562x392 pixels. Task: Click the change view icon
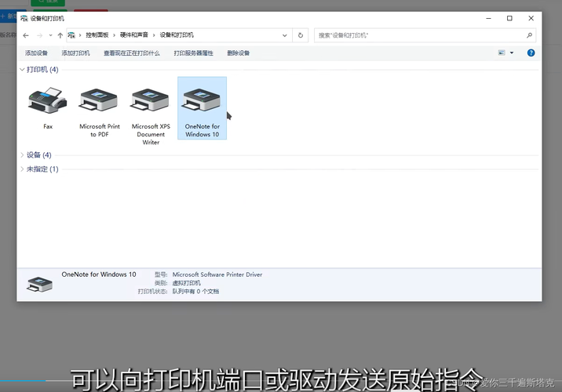[x=502, y=53]
